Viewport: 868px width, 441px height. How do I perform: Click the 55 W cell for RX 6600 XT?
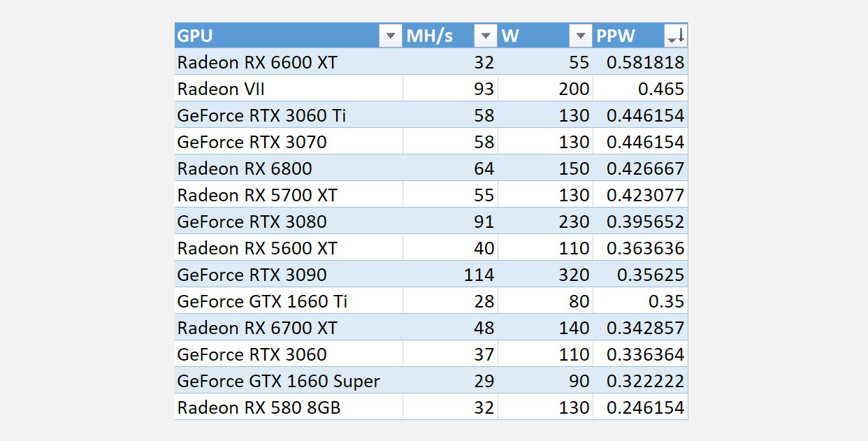click(546, 62)
